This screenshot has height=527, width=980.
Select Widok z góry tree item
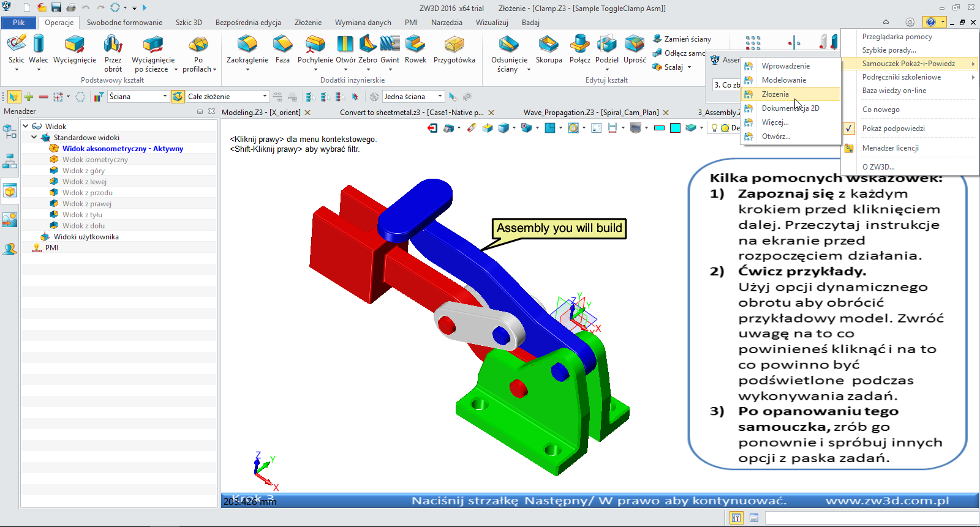click(83, 171)
